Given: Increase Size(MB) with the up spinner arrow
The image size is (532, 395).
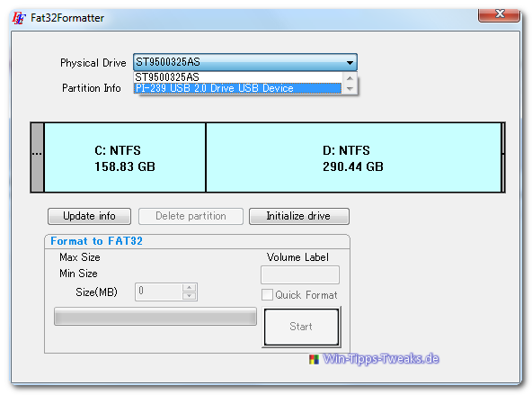Looking at the screenshot, I should point(190,288).
